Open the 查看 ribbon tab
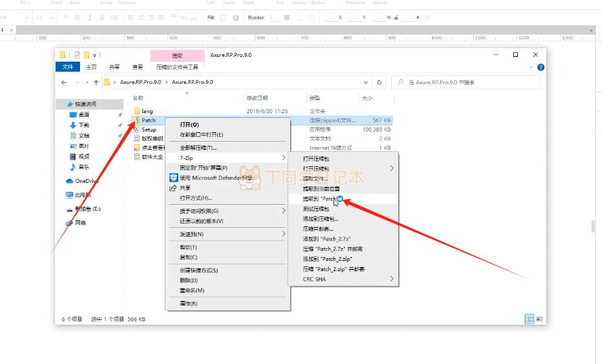Image resolution: width=602 pixels, height=364 pixels. (138, 67)
